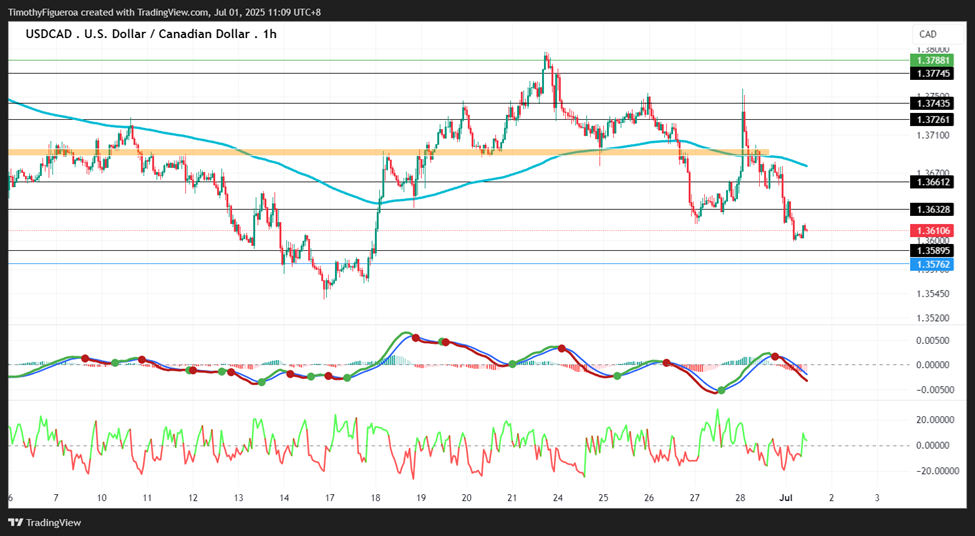
Task: Select the orange horizontal resistance zone
Action: point(389,152)
